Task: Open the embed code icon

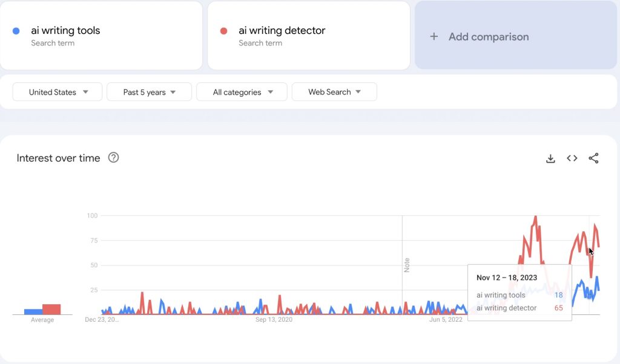Action: 572,158
